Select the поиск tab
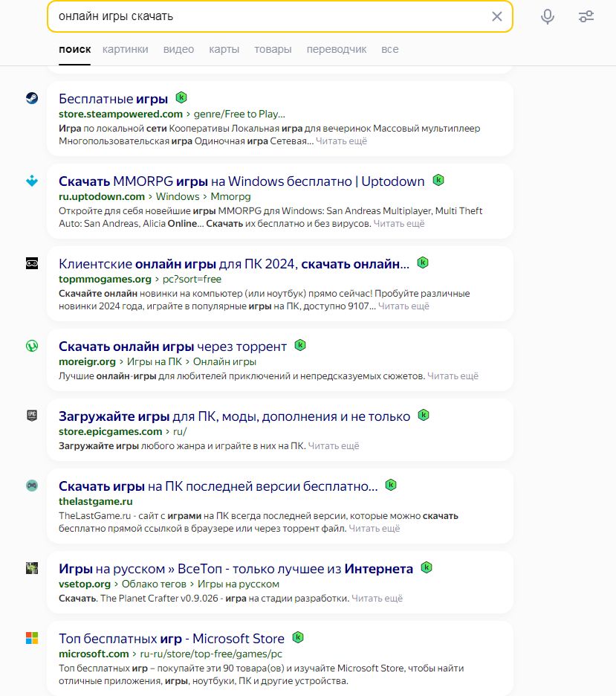Image resolution: width=616 pixels, height=696 pixels. pos(74,49)
